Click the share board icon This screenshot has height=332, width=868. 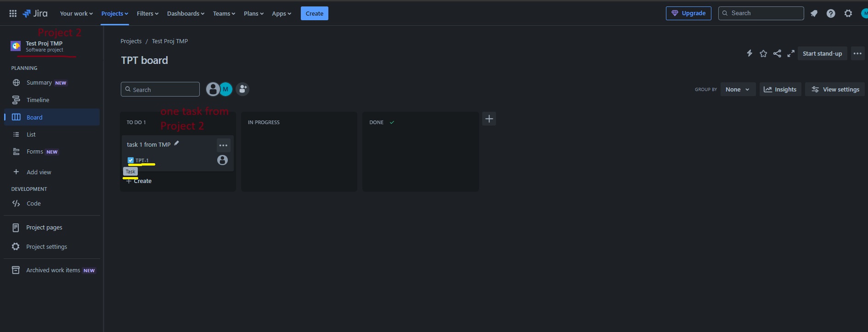point(777,53)
